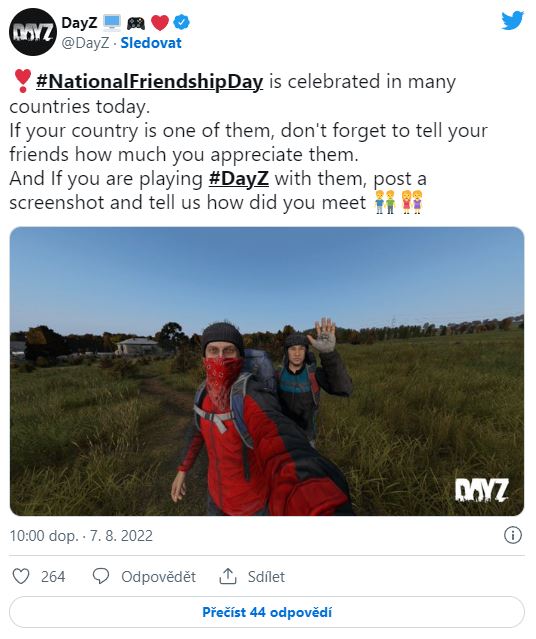Image resolution: width=536 pixels, height=639 pixels.
Task: Click the game controller emoji
Action: click(136, 23)
